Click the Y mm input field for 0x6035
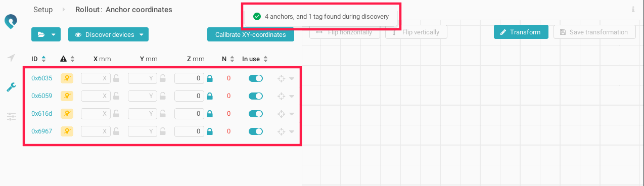 click(143, 78)
